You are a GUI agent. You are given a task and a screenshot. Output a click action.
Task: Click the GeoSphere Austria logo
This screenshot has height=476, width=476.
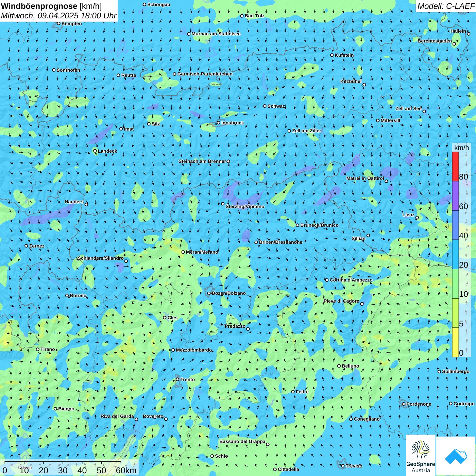[421, 455]
